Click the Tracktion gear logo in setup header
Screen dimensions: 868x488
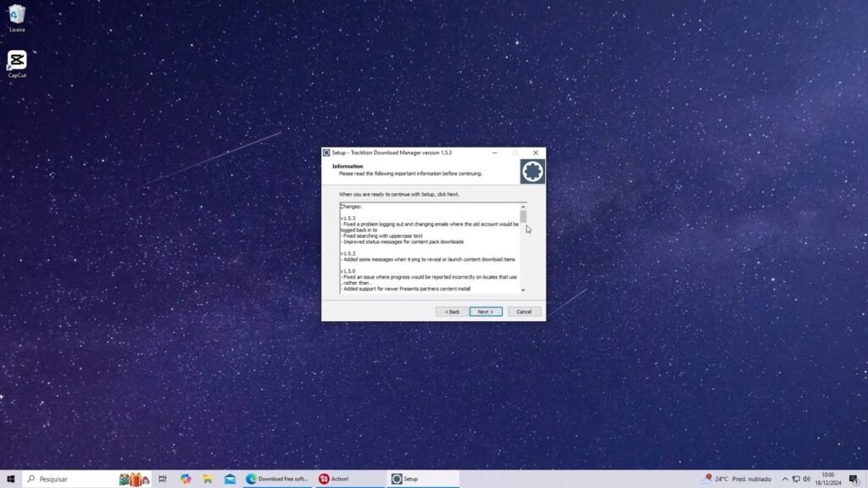(x=532, y=171)
